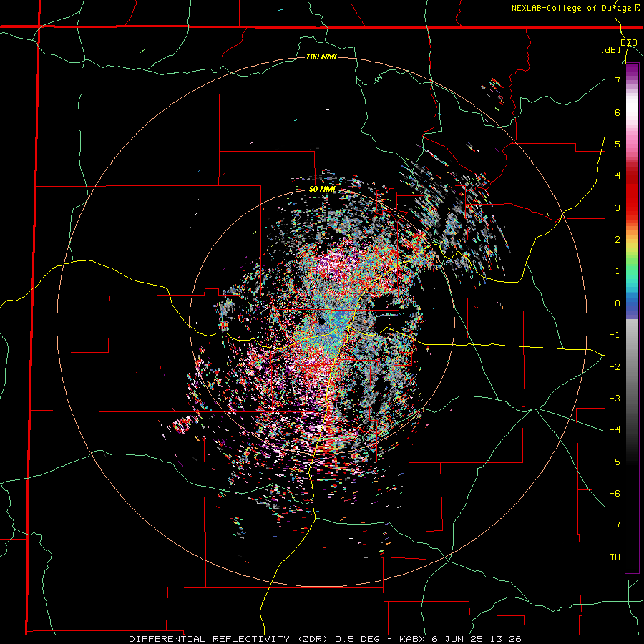Click the -1 value on color scale
This screenshot has height=644, width=644.
(615, 335)
